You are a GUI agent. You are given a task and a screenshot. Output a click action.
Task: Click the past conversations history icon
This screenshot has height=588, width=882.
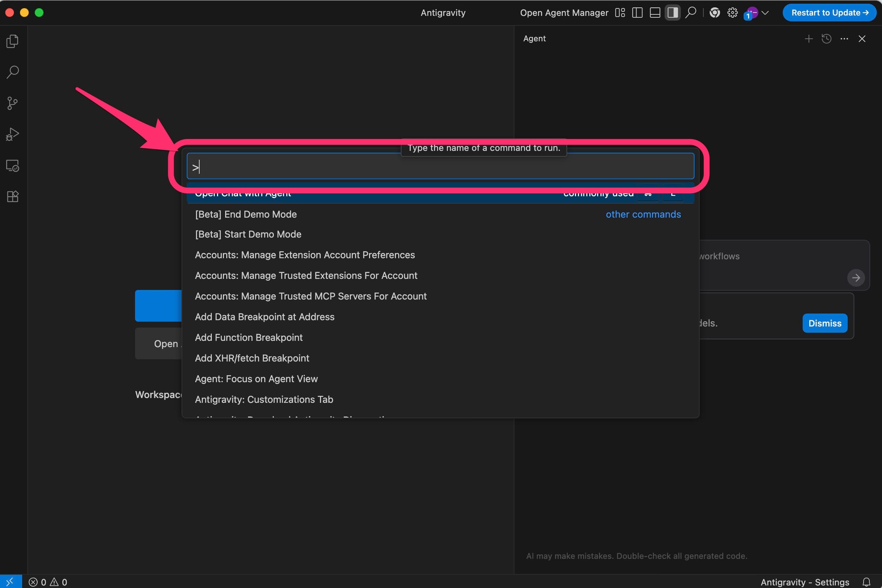pos(827,39)
